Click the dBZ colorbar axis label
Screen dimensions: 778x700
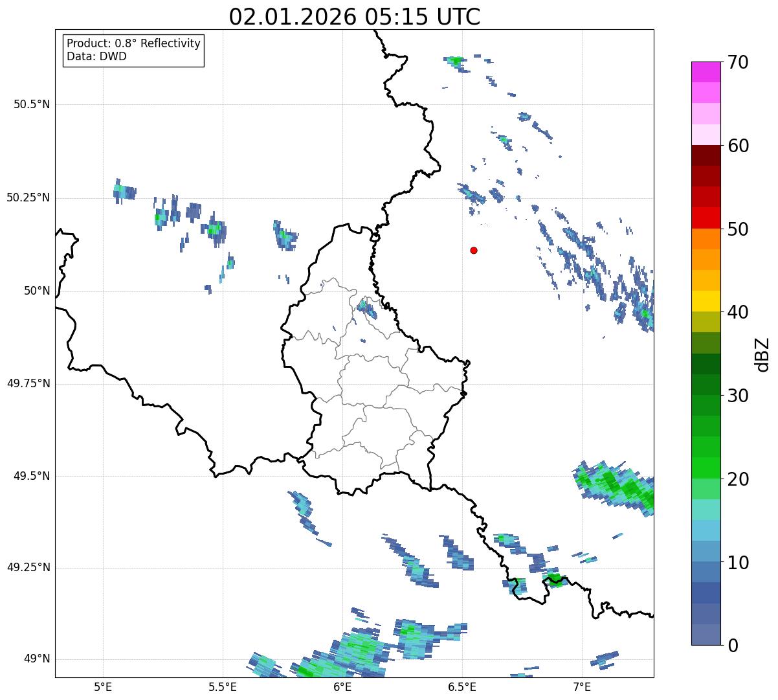[x=762, y=354]
